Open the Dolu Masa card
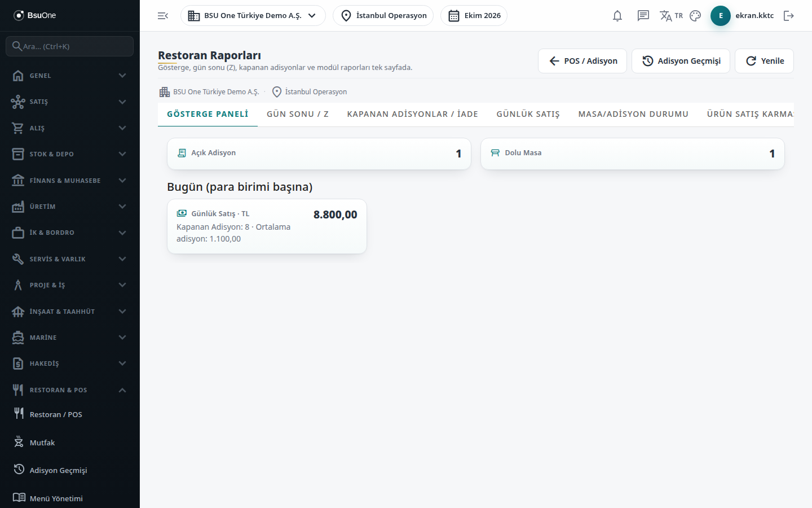Image resolution: width=812 pixels, height=508 pixels. [x=633, y=154]
